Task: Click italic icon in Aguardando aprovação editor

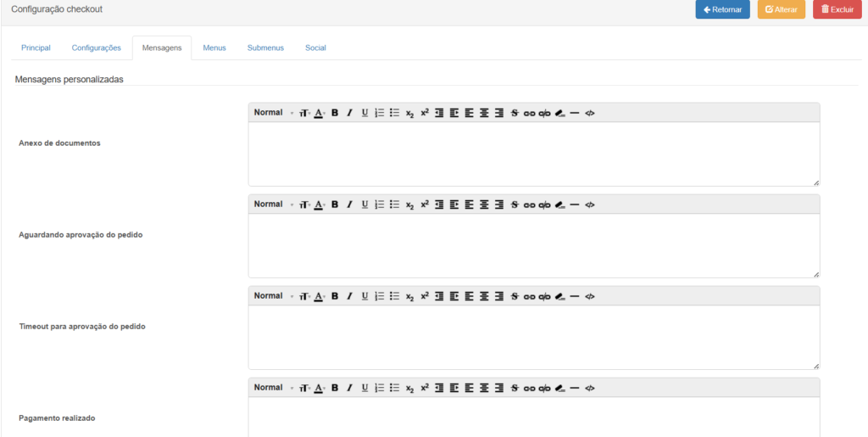Action: [x=349, y=204]
